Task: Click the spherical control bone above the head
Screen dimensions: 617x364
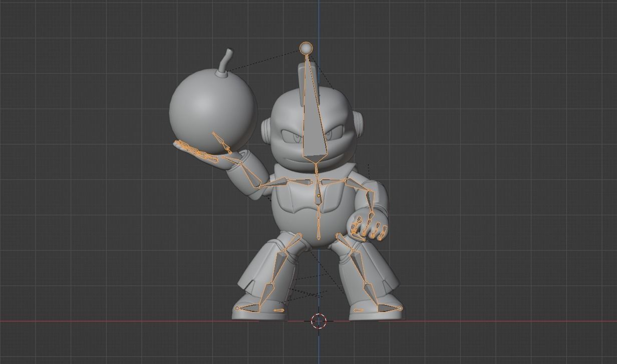Action: pos(305,48)
